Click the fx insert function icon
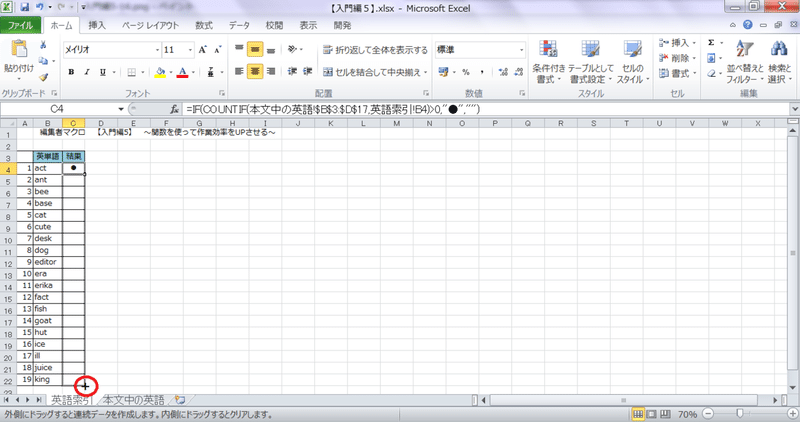Screen dimensions: 800x422 (174, 109)
